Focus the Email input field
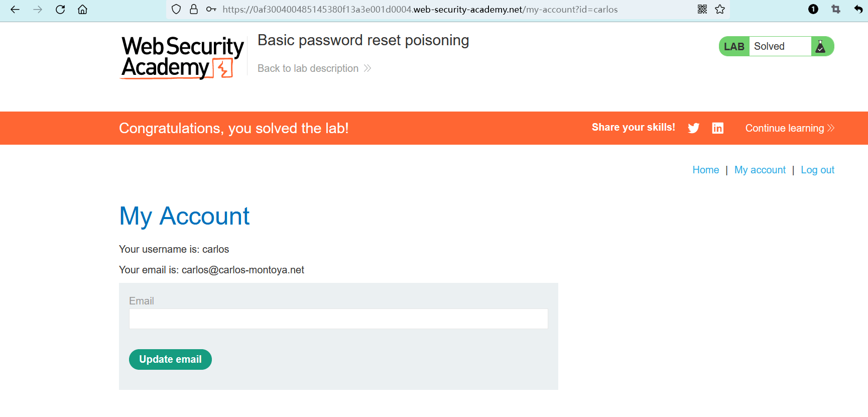The height and width of the screenshot is (417, 868). [x=338, y=319]
